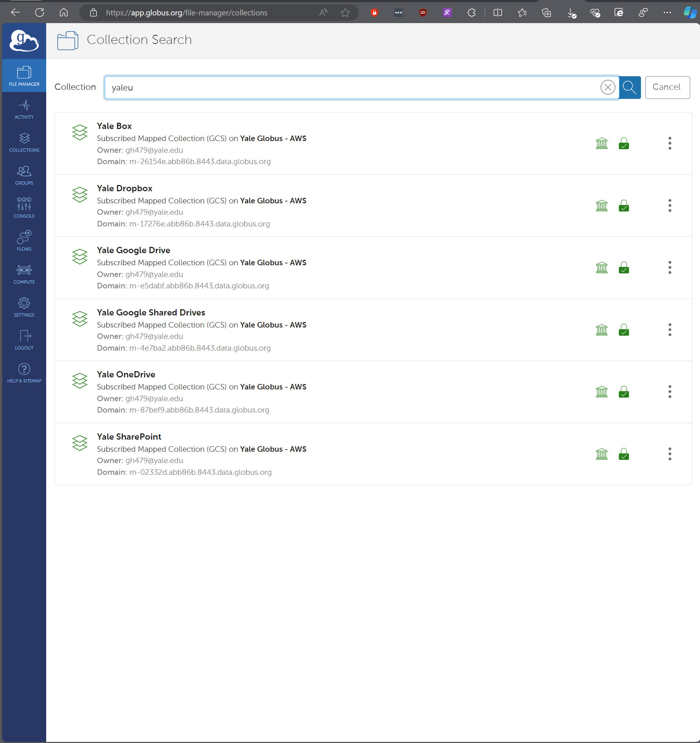
Task: Open the Collections sidebar item
Action: [x=24, y=142]
